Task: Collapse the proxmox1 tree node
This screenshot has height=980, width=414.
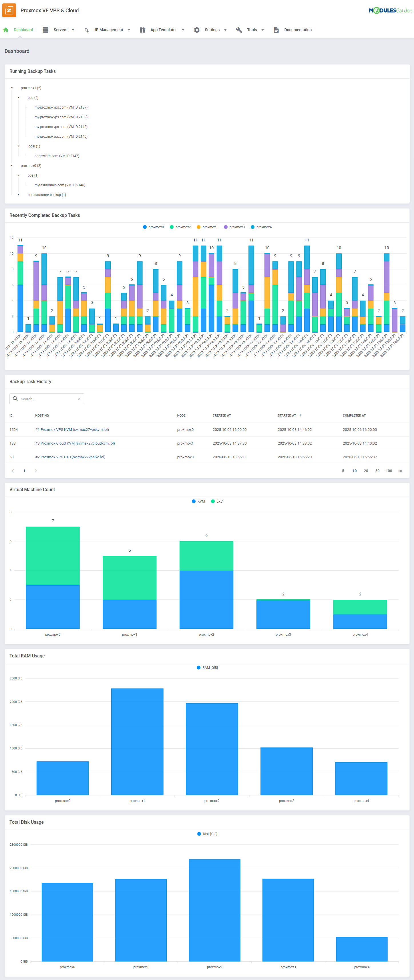Action: click(x=12, y=88)
